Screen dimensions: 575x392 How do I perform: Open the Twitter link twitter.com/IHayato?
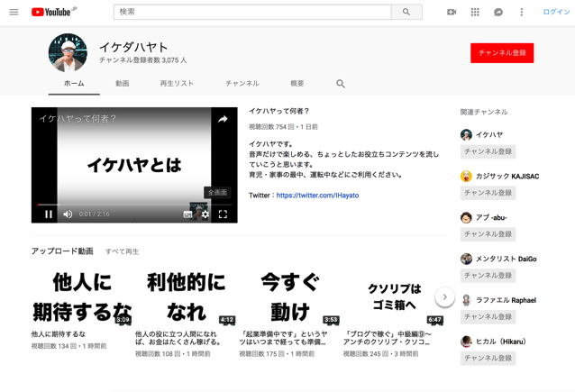(317, 196)
